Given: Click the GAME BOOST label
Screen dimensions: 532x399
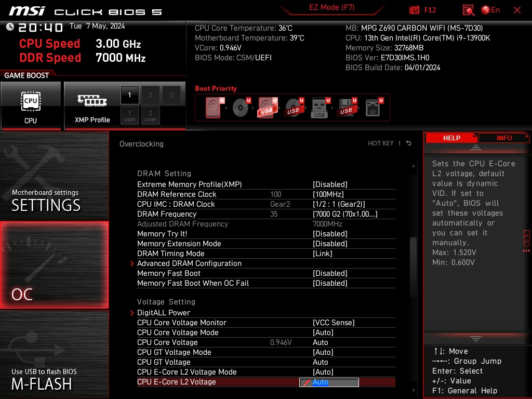Looking at the screenshot, I should tap(26, 75).
